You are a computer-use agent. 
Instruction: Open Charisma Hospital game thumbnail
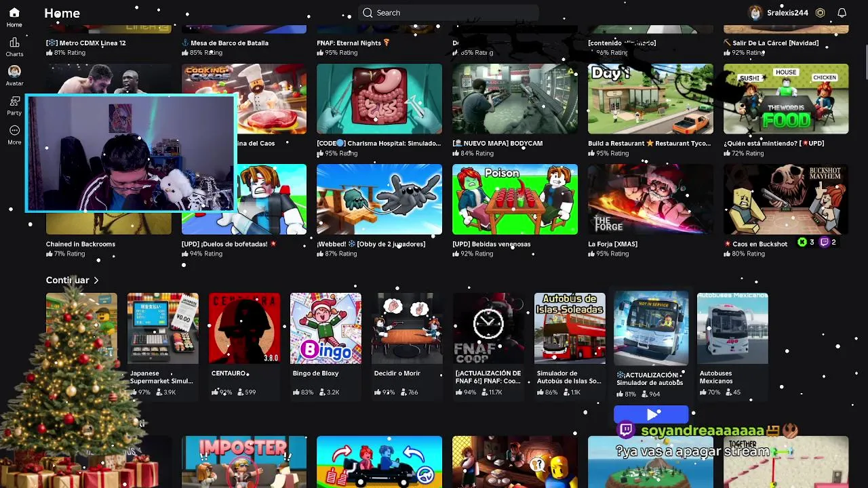[x=379, y=99]
